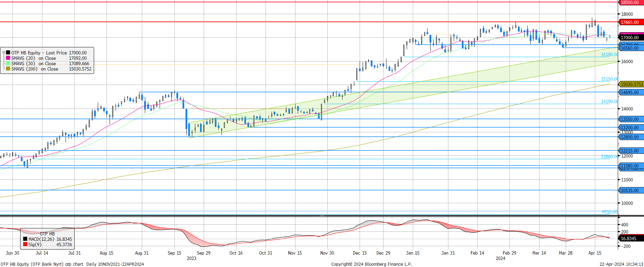644x267 pixels.
Task: Select the 'SMAVG (30) on Close' legend label
Action: 34,63
